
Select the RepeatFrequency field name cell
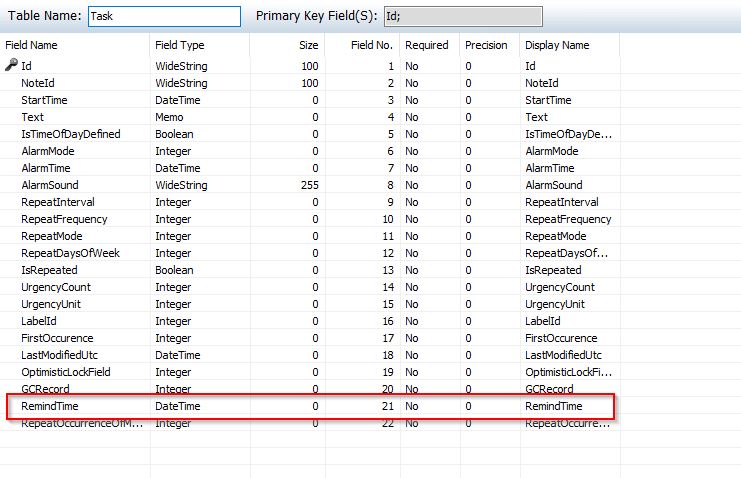pos(64,219)
